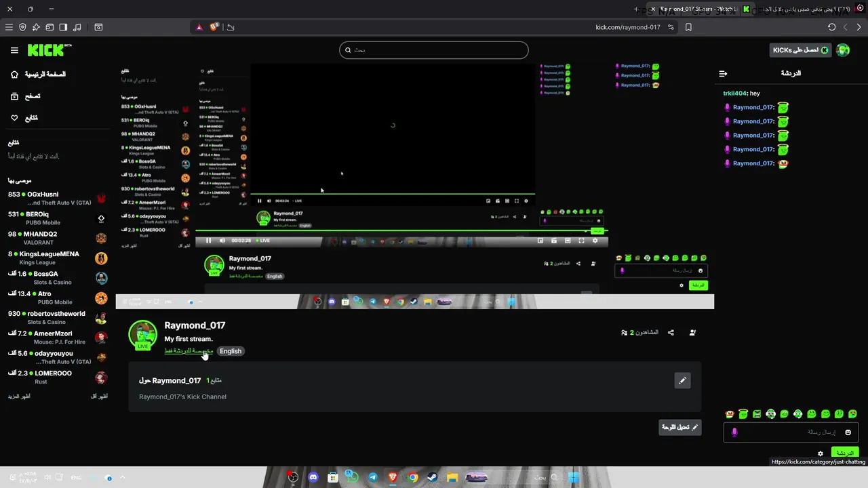Open Telegram from the taskbar
The width and height of the screenshot is (868, 488).
click(372, 477)
